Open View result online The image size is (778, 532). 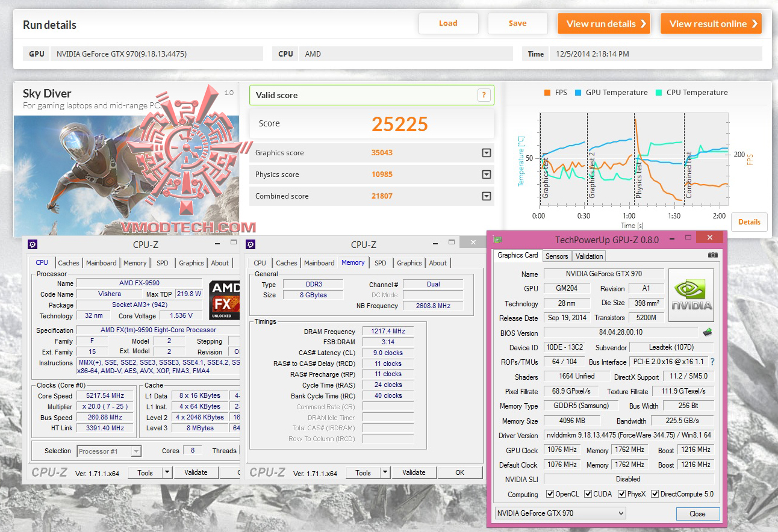coord(711,23)
